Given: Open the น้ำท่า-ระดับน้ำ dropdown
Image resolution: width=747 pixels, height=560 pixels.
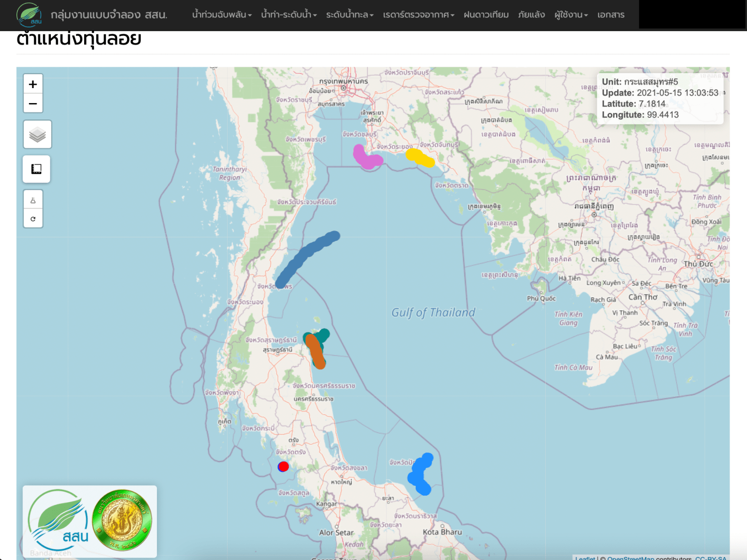Looking at the screenshot, I should click(289, 15).
